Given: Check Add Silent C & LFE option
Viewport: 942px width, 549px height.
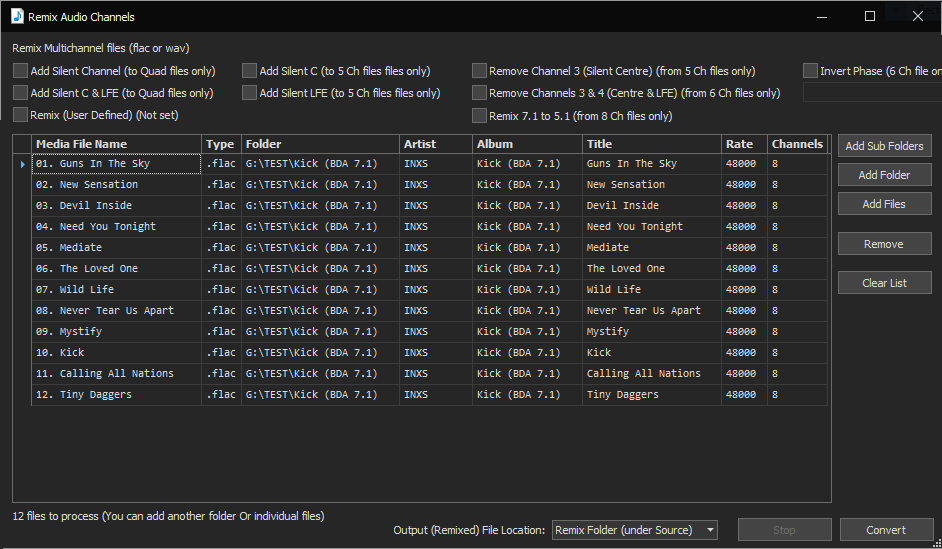Looking at the screenshot, I should pyautogui.click(x=21, y=93).
